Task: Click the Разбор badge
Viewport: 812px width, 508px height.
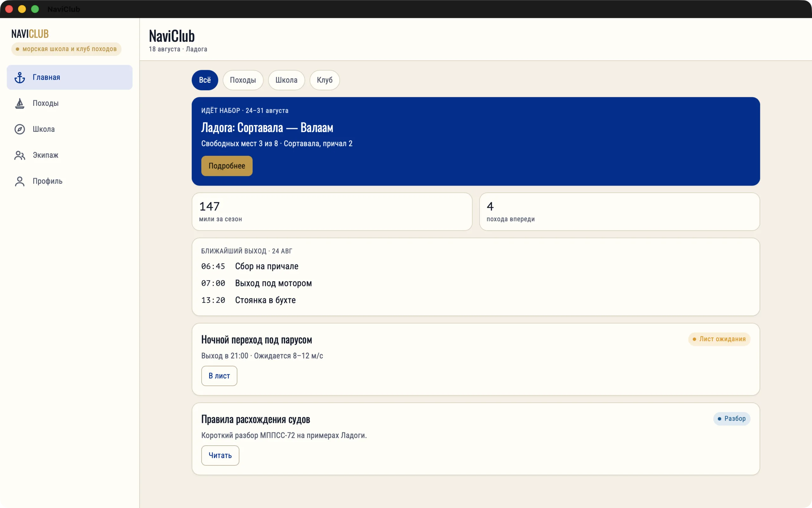Action: pos(731,419)
